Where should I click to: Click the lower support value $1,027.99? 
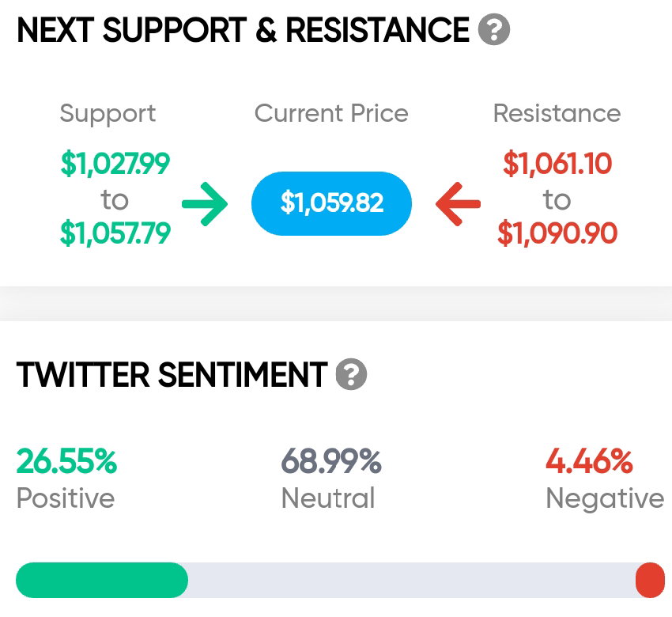pos(115,164)
